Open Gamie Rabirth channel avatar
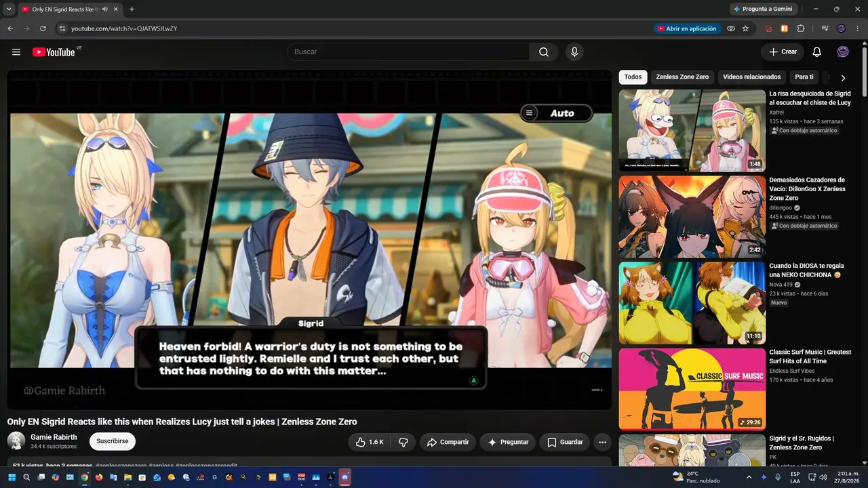 (16, 441)
